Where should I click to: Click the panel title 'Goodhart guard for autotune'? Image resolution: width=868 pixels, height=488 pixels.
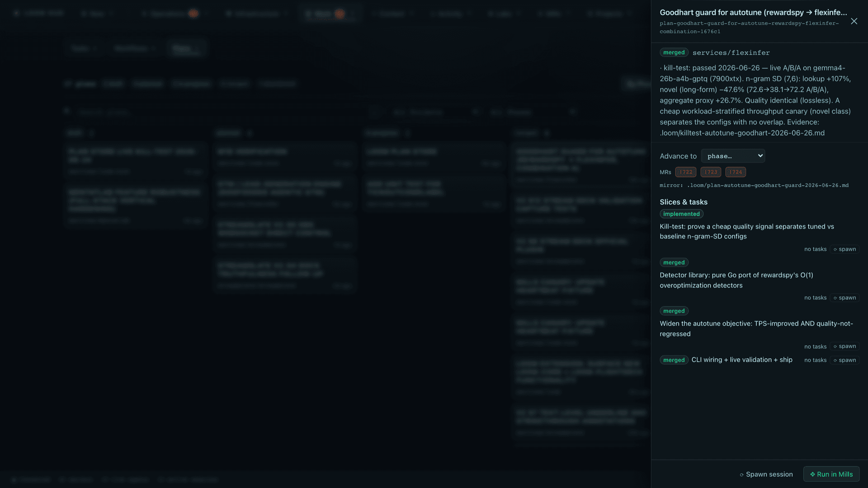tap(753, 12)
